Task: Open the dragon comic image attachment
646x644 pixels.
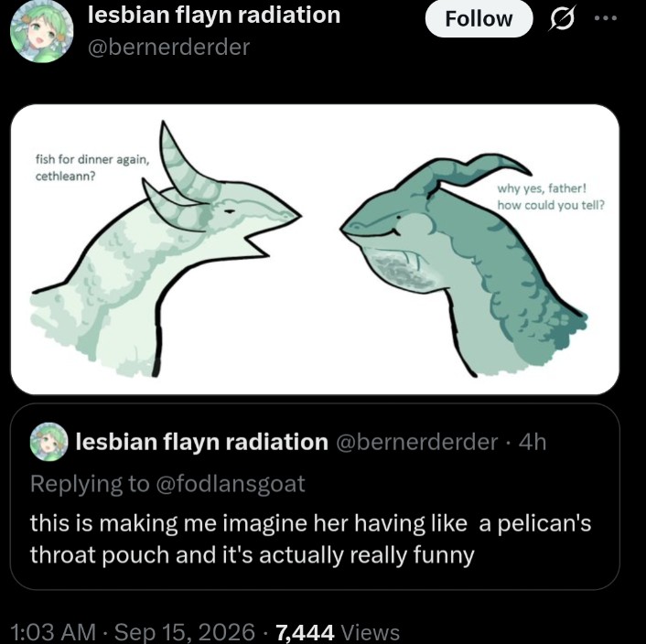Action: [x=315, y=250]
